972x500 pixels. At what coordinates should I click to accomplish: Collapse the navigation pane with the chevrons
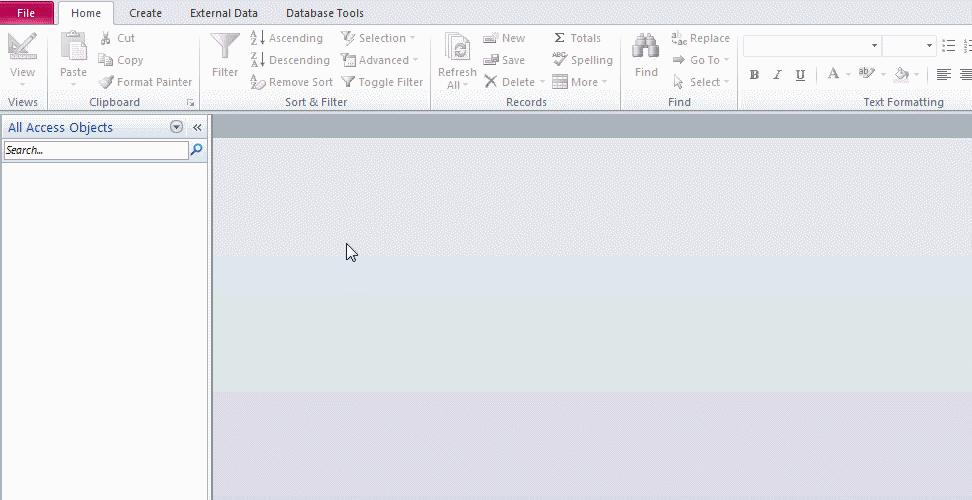(x=197, y=127)
